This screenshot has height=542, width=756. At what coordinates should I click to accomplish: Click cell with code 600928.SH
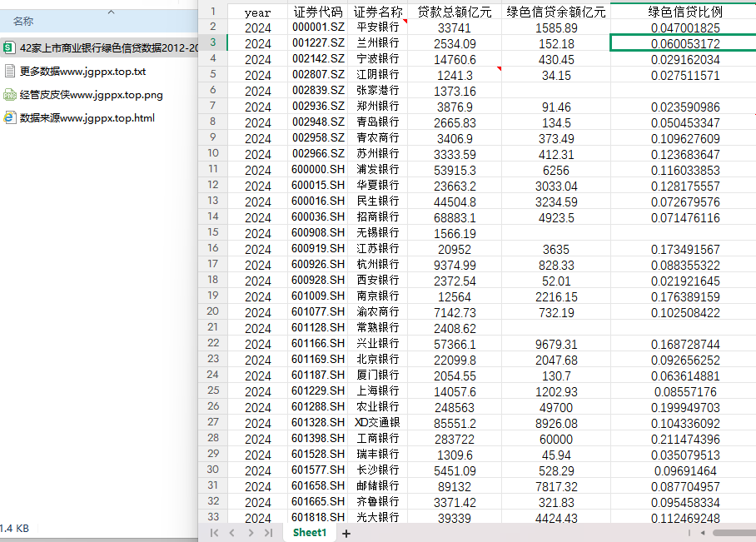(318, 281)
